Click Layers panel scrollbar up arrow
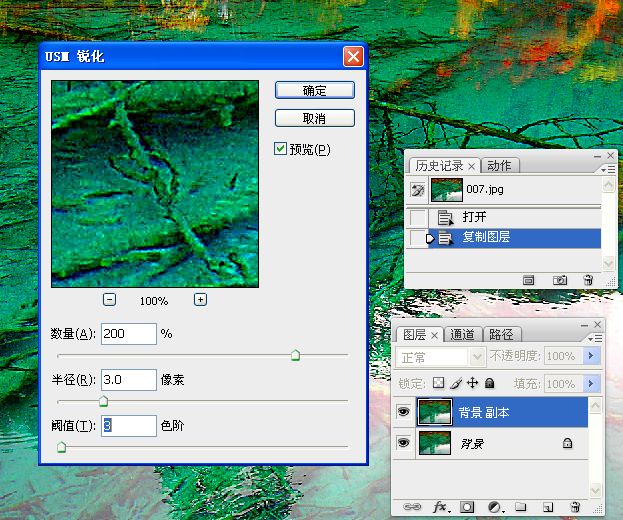 point(595,406)
